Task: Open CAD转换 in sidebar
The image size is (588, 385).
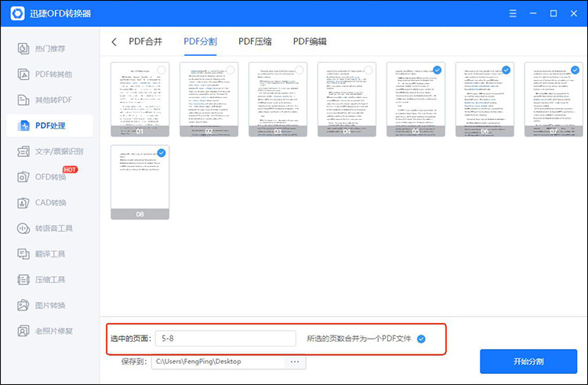Action: [x=51, y=203]
